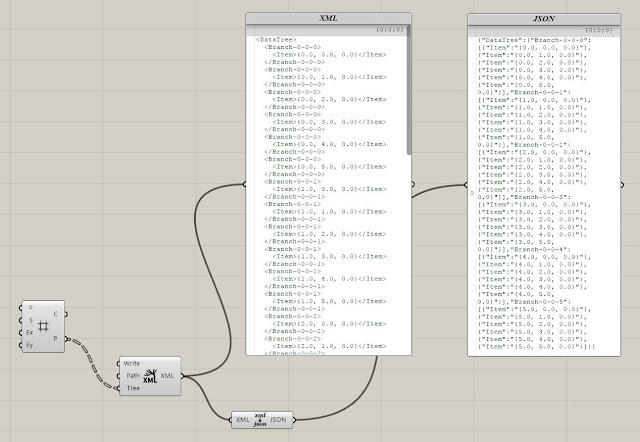Click the P output of the grid component

(56, 338)
